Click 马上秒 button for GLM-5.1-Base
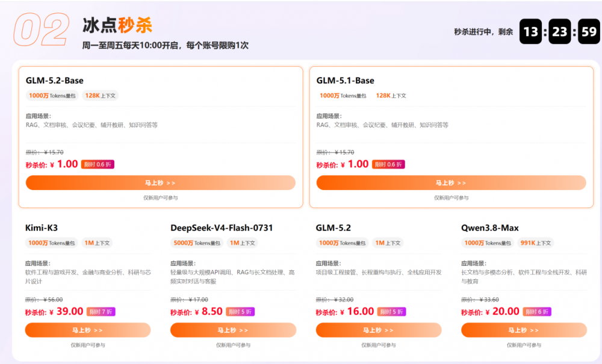Viewport: 602px width, 364px height. coord(451,182)
